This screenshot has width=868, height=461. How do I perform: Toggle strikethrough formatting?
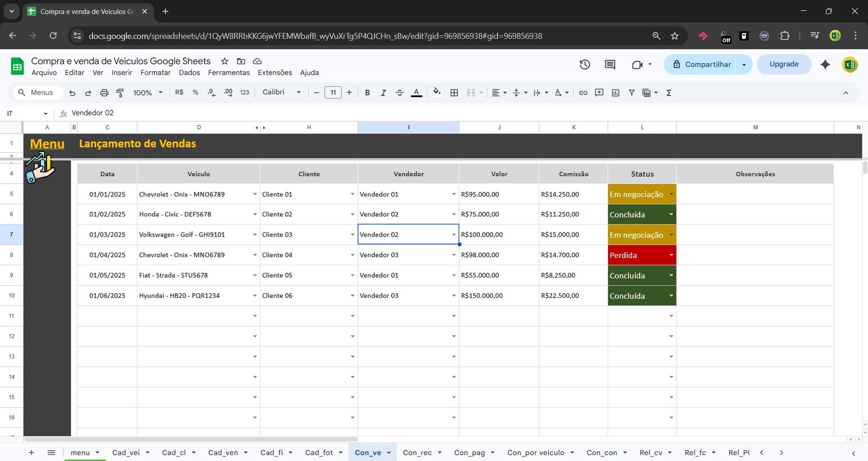[x=399, y=93]
